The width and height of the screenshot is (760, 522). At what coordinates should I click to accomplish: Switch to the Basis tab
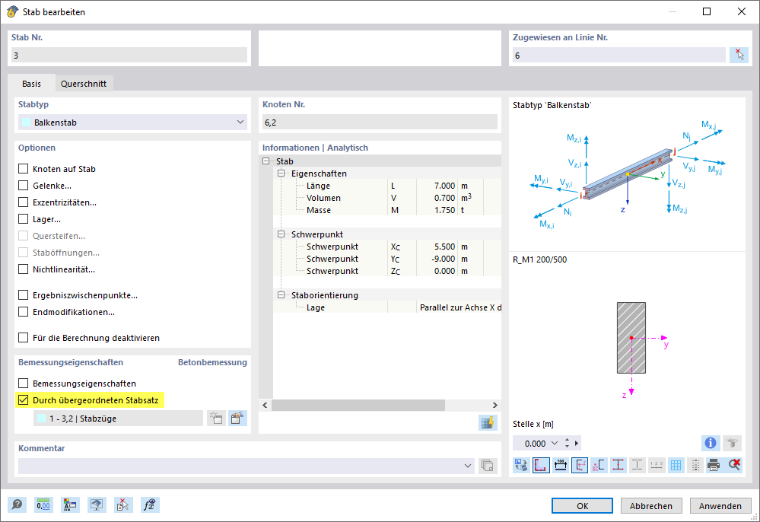32,83
